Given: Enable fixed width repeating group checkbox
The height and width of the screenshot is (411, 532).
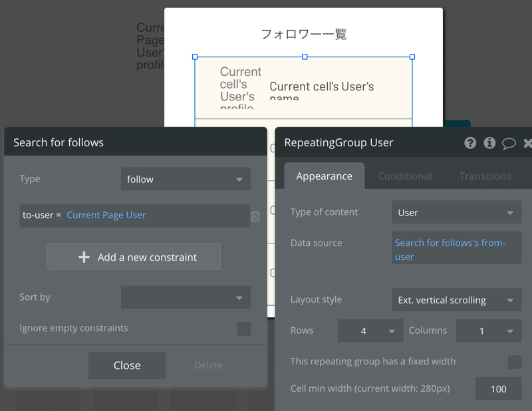Looking at the screenshot, I should (x=514, y=362).
